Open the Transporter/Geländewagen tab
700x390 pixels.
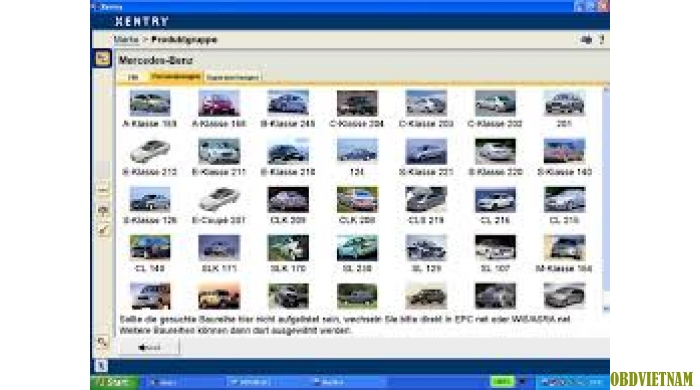tap(233, 78)
